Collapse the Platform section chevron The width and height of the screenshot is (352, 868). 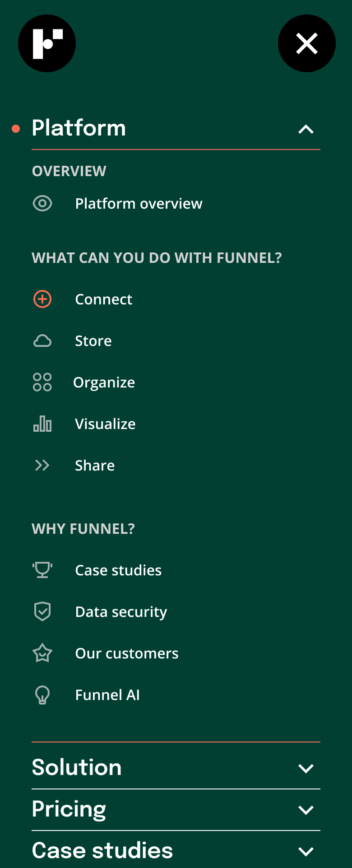(306, 129)
